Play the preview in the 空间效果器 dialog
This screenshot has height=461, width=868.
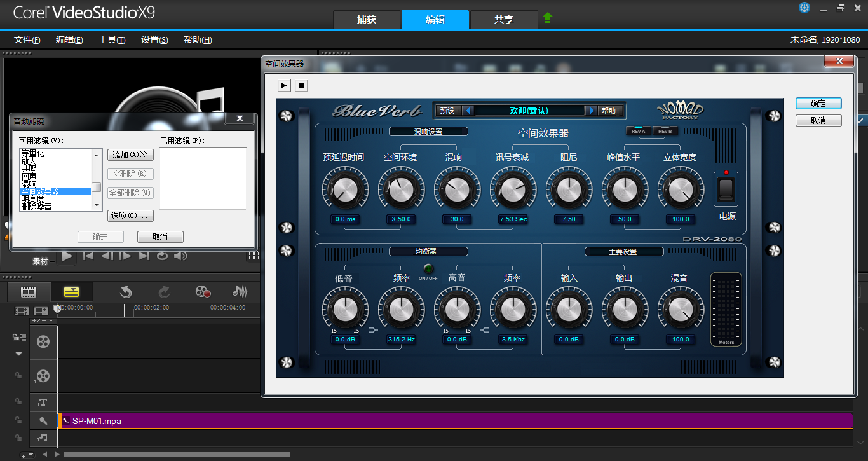click(284, 85)
